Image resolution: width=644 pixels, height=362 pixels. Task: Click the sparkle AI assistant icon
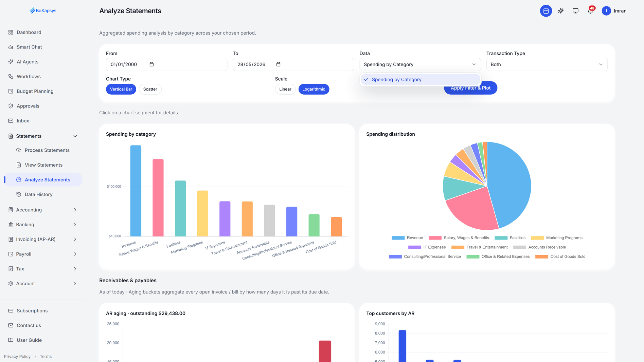pyautogui.click(x=561, y=11)
